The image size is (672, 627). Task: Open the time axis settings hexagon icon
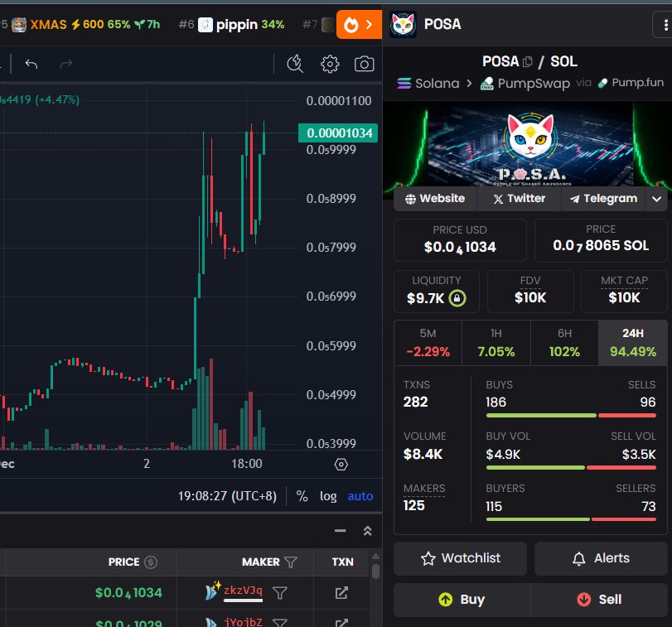pos(341,464)
